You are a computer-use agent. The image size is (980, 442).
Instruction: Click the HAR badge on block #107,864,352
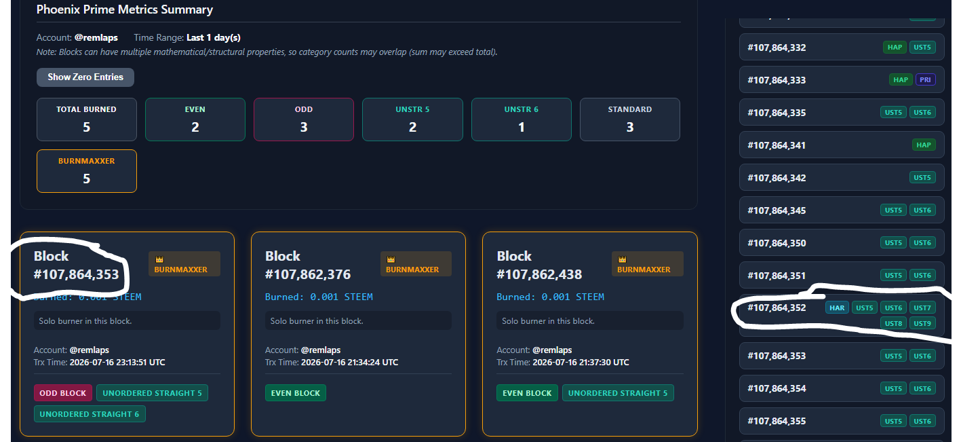pyautogui.click(x=837, y=308)
